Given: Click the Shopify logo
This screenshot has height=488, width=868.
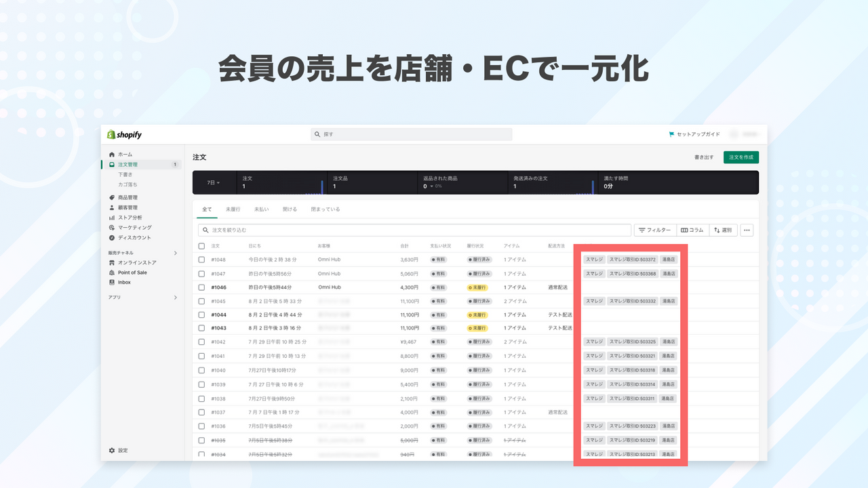Looking at the screenshot, I should (125, 134).
